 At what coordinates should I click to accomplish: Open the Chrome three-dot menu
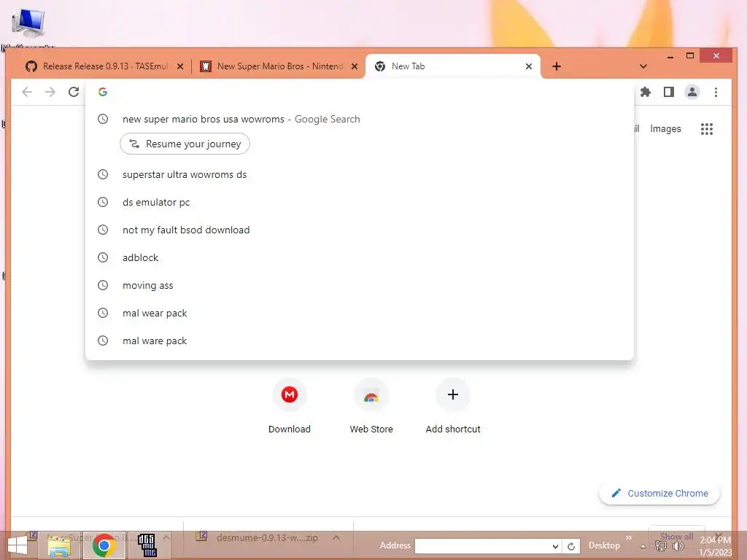click(716, 92)
